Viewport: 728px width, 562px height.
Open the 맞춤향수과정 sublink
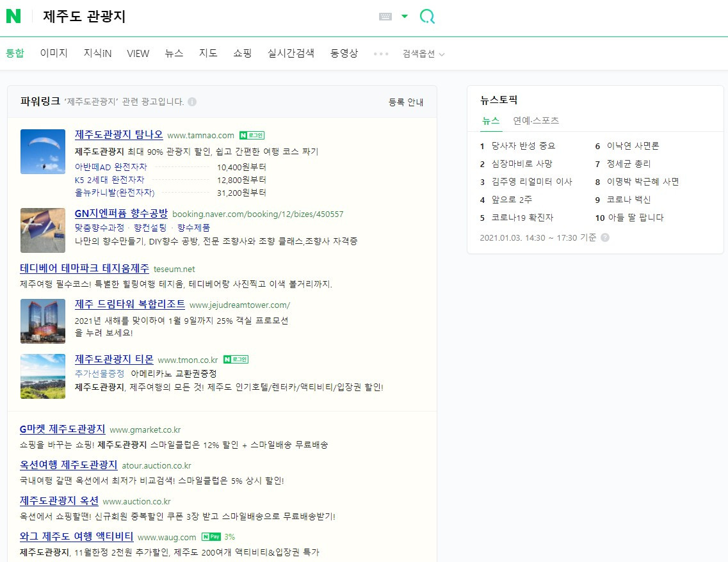click(99, 228)
